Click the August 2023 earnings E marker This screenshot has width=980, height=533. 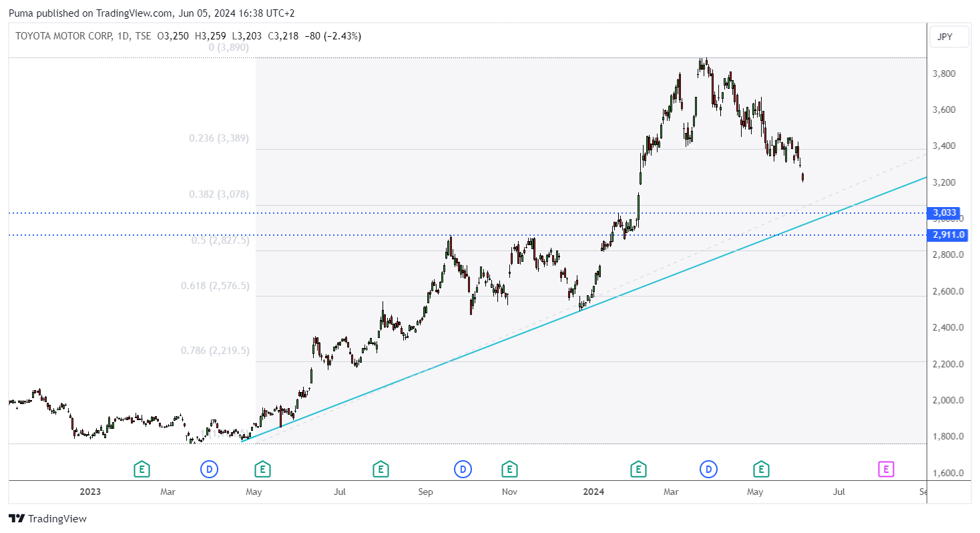381,470
